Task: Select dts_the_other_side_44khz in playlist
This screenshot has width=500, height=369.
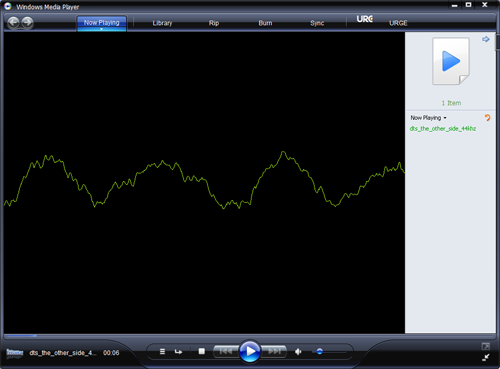Action: tap(443, 129)
